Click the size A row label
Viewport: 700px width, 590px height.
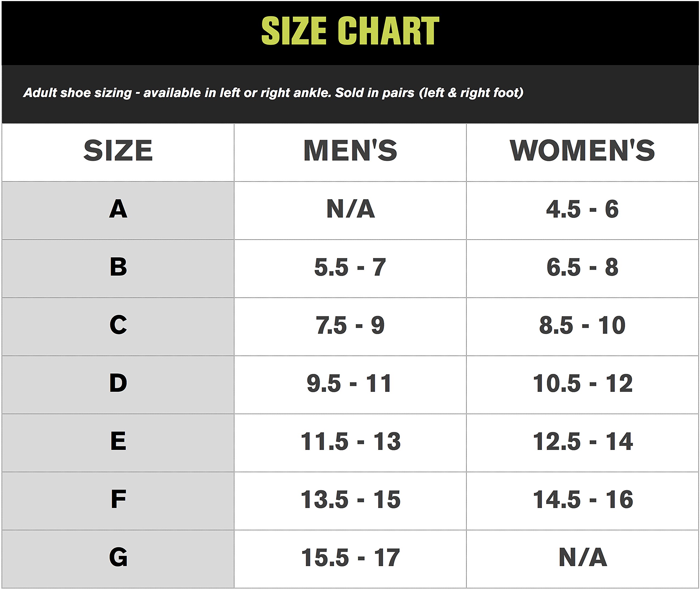click(x=118, y=209)
